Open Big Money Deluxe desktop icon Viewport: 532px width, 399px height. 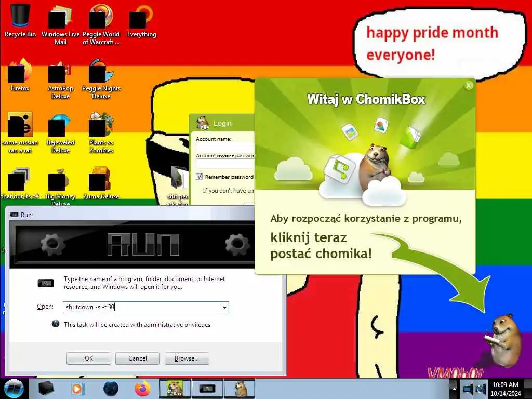(x=60, y=186)
